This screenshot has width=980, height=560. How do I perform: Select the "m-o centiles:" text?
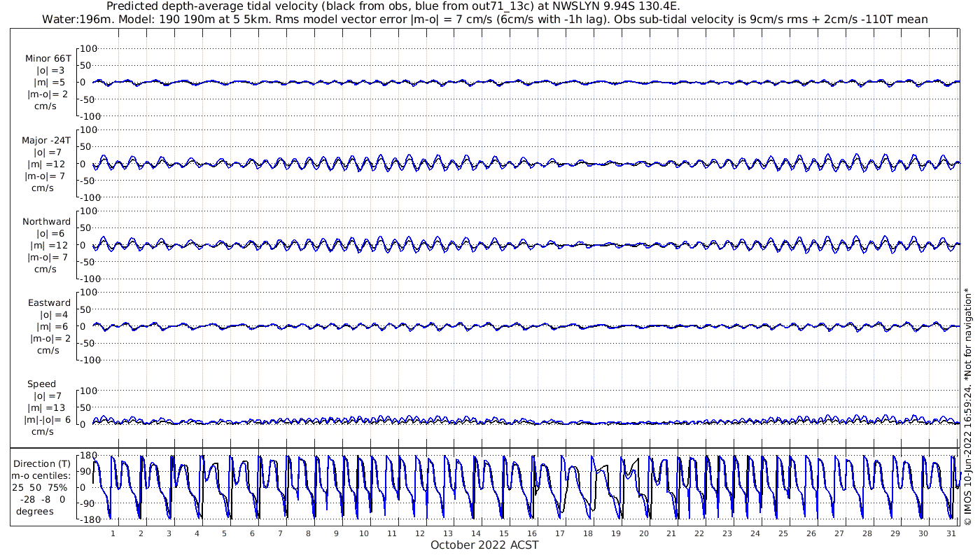42,475
